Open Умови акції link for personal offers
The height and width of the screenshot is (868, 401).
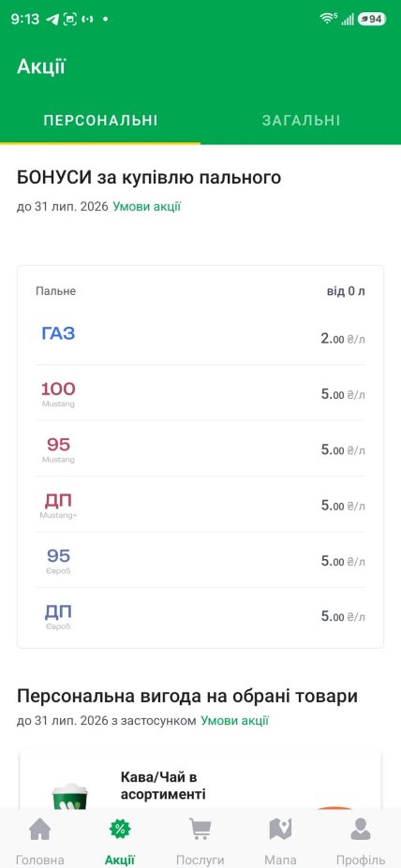tap(235, 721)
